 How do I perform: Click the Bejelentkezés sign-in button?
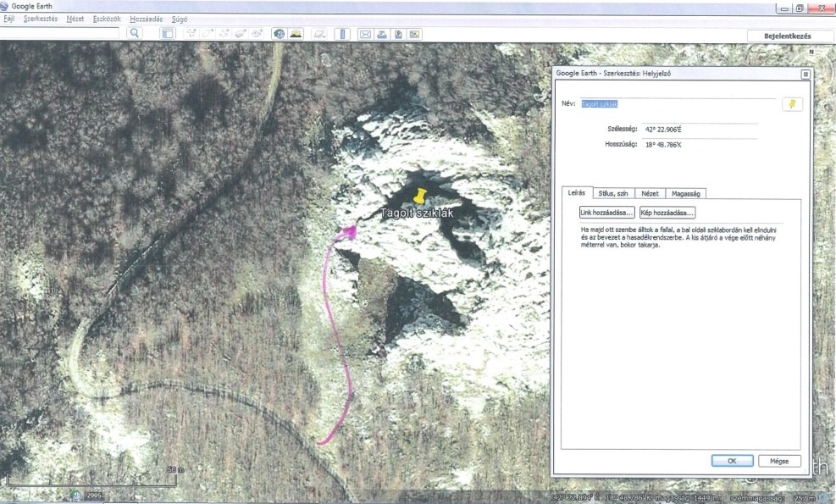pyautogui.click(x=788, y=36)
